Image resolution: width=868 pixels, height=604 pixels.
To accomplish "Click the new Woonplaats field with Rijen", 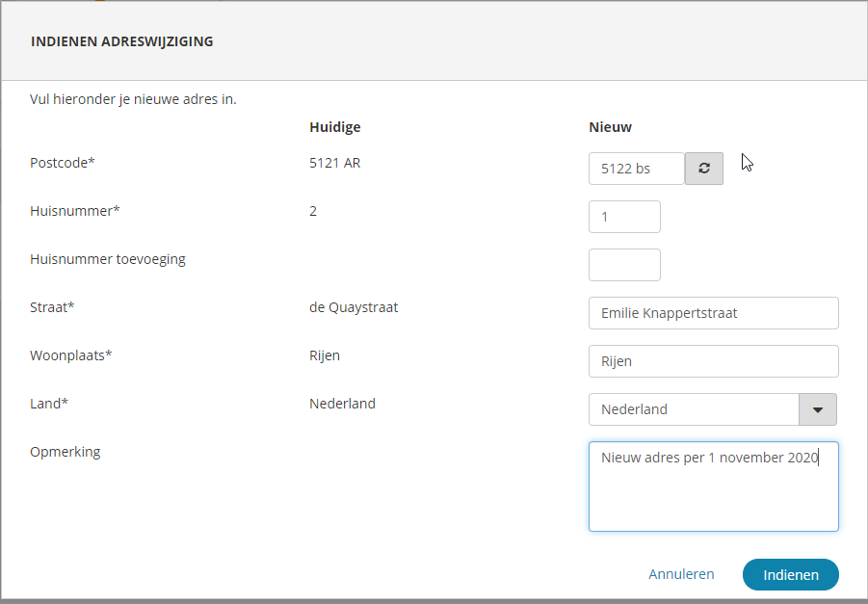I will (713, 361).
